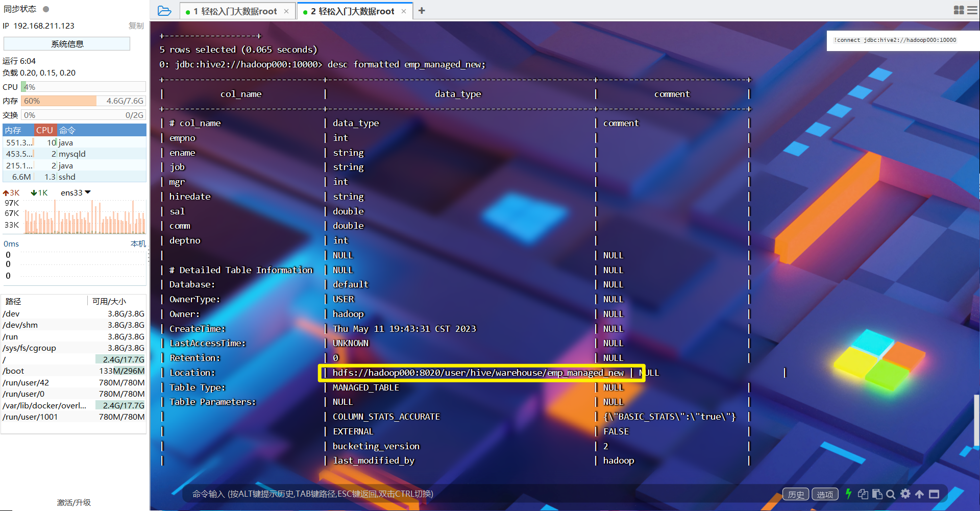Open the 选项 options menu

pyautogui.click(x=825, y=494)
